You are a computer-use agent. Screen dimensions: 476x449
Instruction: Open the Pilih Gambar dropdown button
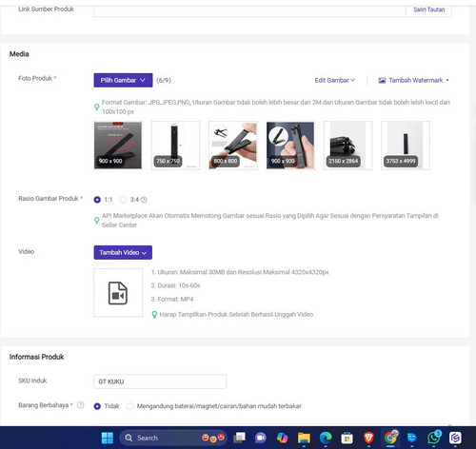(123, 80)
